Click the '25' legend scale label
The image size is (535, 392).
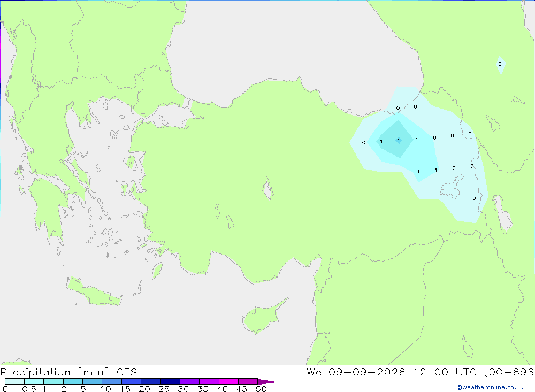(164, 389)
